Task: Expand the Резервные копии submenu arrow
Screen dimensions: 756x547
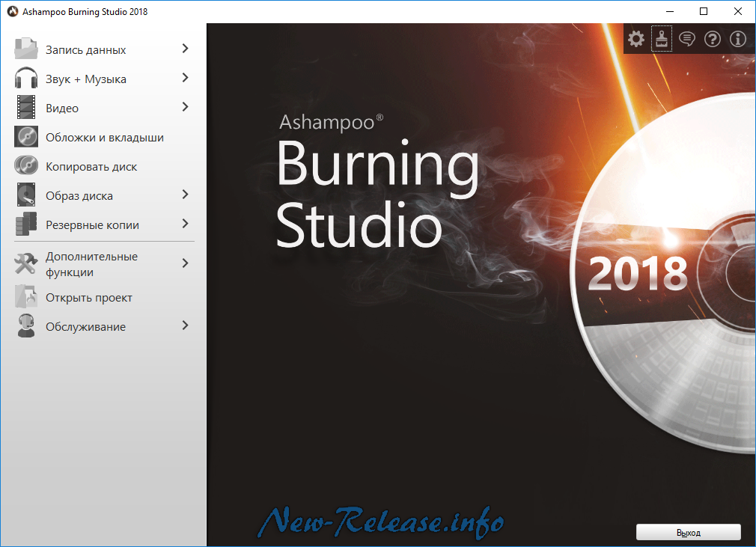Action: click(x=185, y=224)
